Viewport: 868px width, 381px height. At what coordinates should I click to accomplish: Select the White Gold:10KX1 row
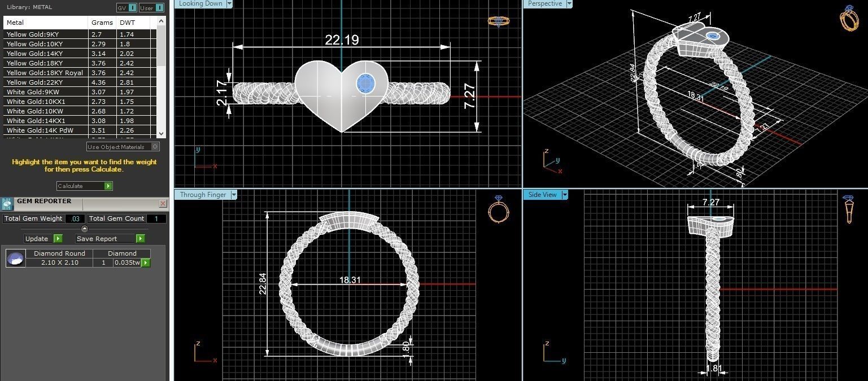click(x=79, y=102)
